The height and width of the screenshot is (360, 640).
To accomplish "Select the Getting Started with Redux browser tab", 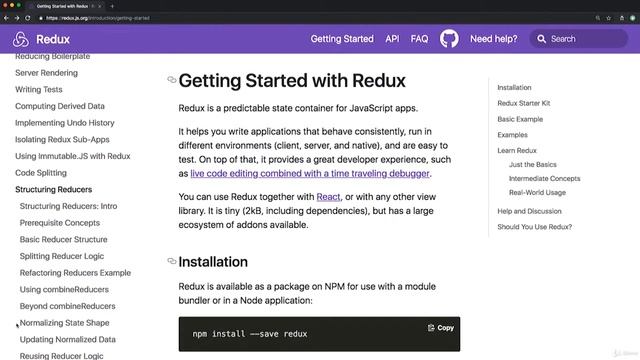I will pos(65,6).
